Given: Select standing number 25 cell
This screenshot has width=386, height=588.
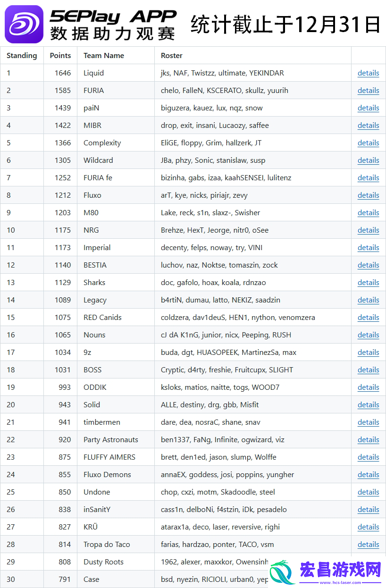Looking at the screenshot, I should [x=22, y=492].
